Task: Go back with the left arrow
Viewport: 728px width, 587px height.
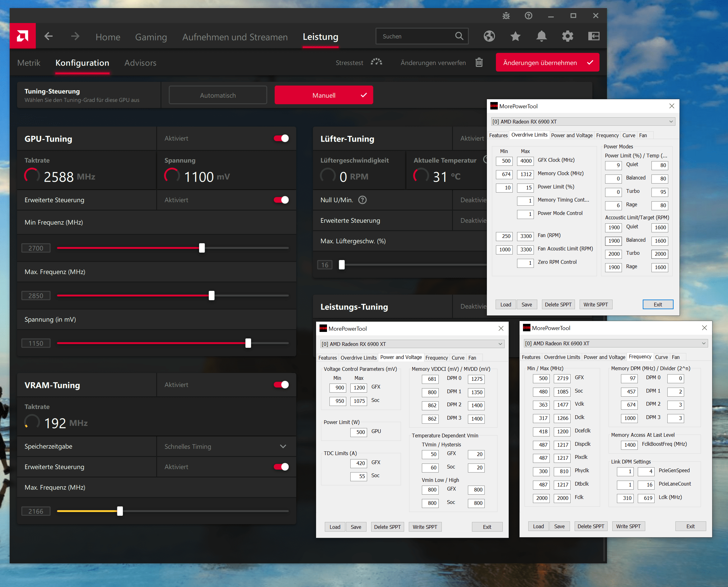Action: click(48, 36)
